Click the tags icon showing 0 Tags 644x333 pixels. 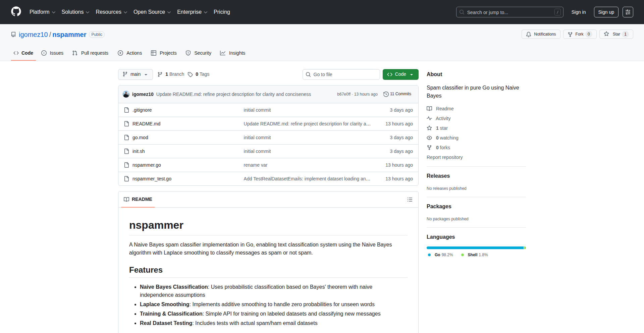pos(190,74)
